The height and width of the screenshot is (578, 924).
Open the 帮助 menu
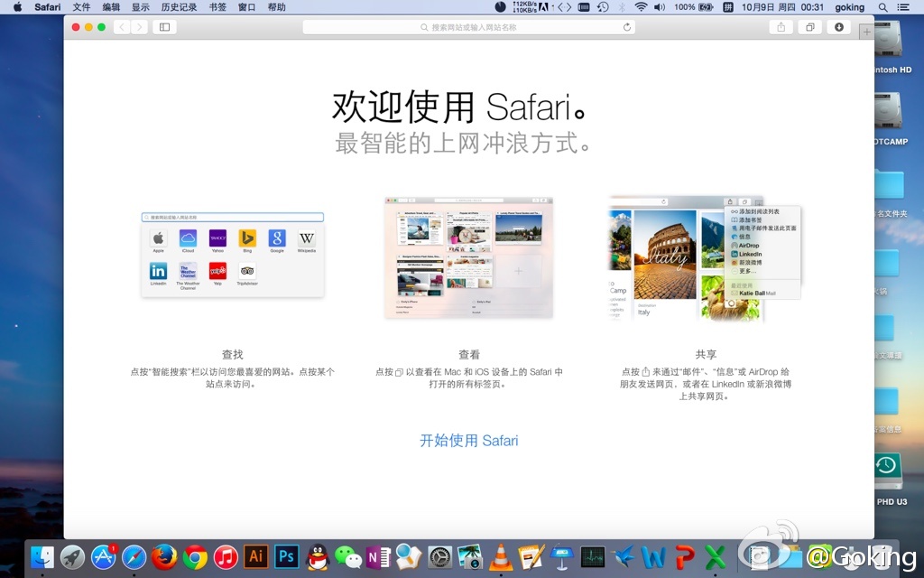pos(276,7)
